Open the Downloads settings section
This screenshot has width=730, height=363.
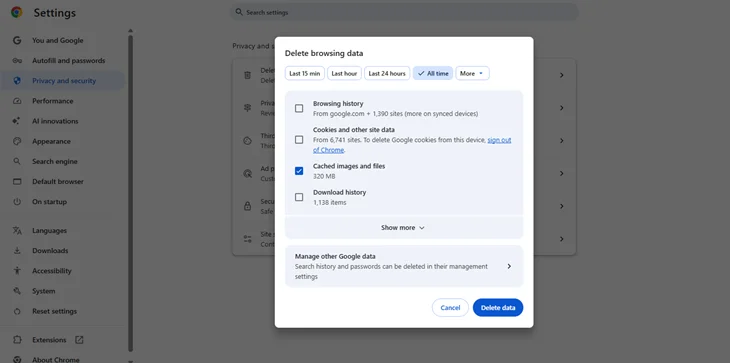coord(63,250)
